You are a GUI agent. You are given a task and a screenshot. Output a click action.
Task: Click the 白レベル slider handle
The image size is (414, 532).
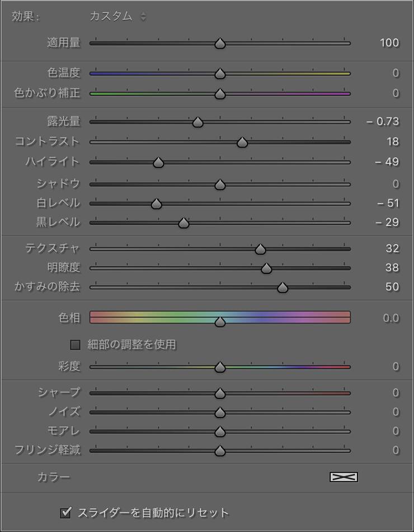[x=156, y=203]
